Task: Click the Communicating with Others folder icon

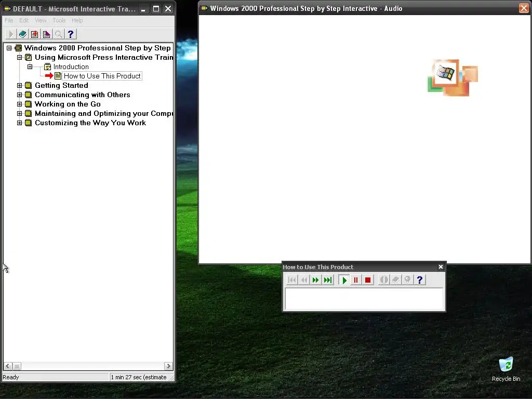Action: point(29,95)
